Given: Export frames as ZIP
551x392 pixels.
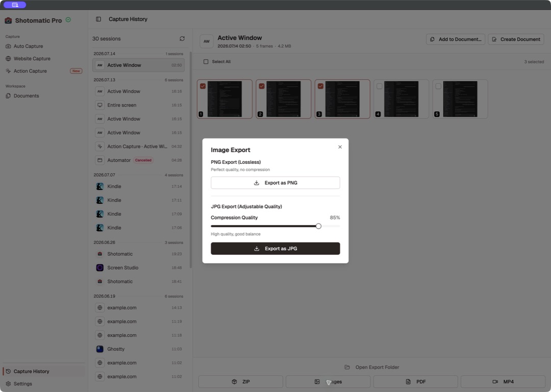Looking at the screenshot, I should [240, 381].
